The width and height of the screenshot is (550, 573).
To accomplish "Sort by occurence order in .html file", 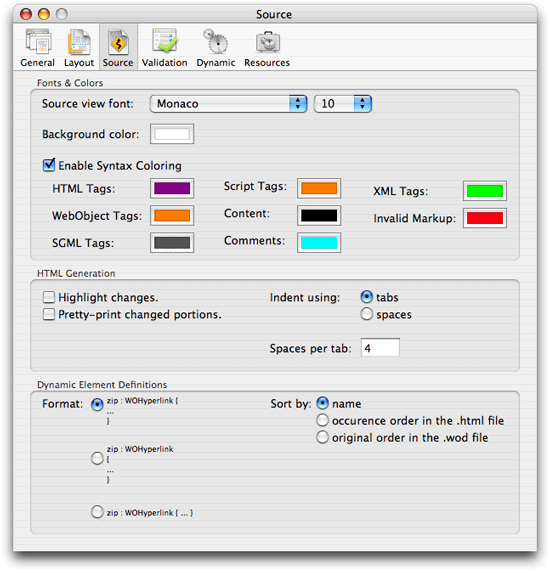I will point(322,420).
